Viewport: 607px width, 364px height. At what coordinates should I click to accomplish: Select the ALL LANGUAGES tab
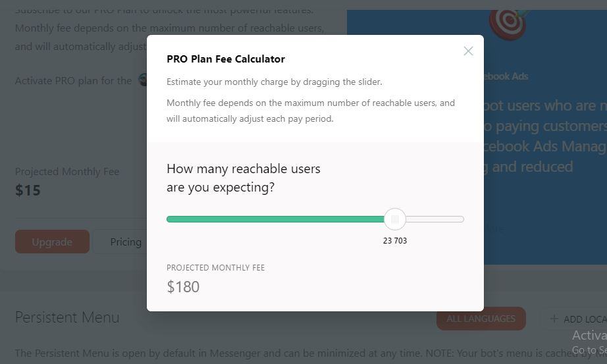point(481,319)
